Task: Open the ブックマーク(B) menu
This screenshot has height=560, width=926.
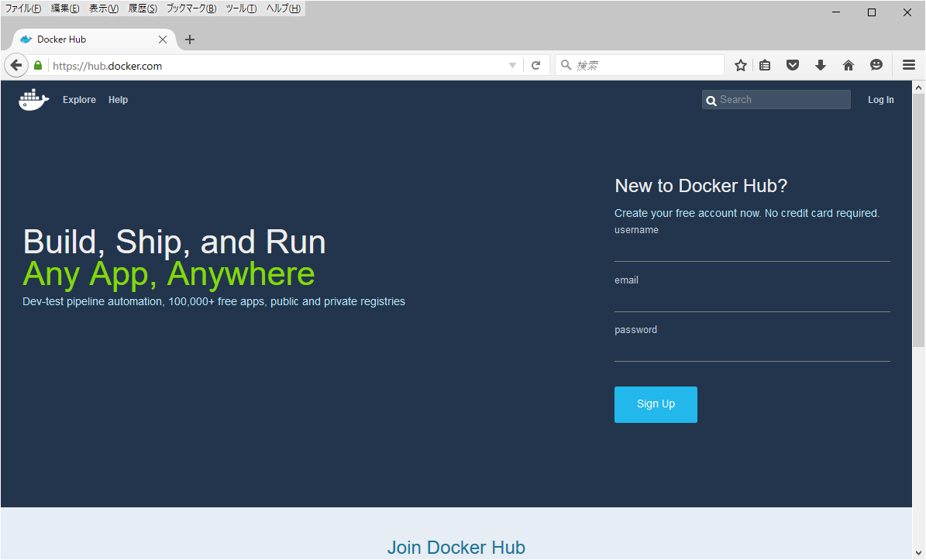Action: coord(191,9)
